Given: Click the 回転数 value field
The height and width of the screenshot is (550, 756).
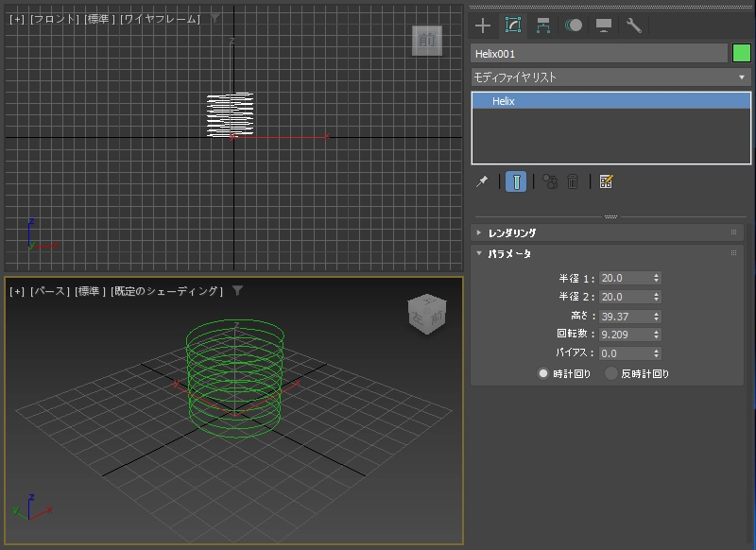Looking at the screenshot, I should tap(625, 335).
